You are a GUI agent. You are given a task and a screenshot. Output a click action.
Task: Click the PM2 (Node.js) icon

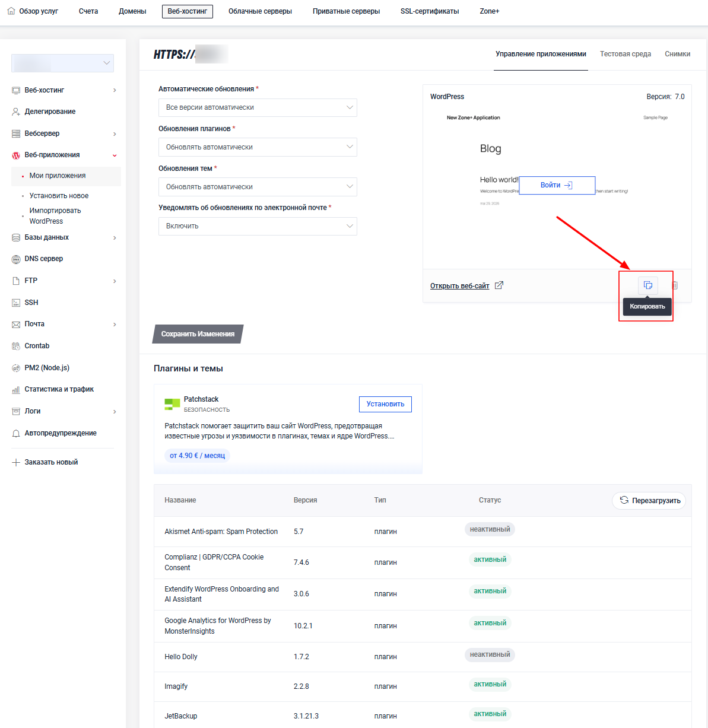click(x=16, y=368)
